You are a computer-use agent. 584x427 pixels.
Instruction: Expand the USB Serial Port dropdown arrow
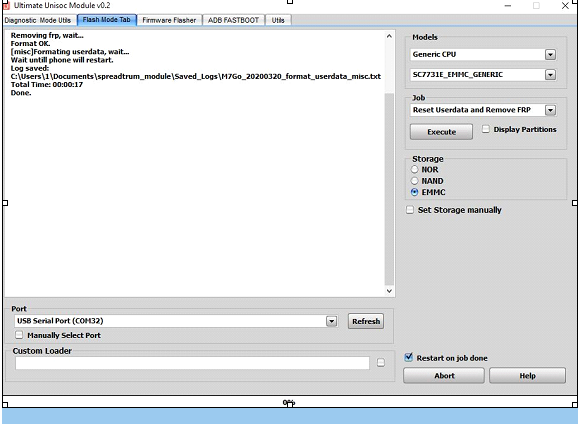tap(331, 322)
